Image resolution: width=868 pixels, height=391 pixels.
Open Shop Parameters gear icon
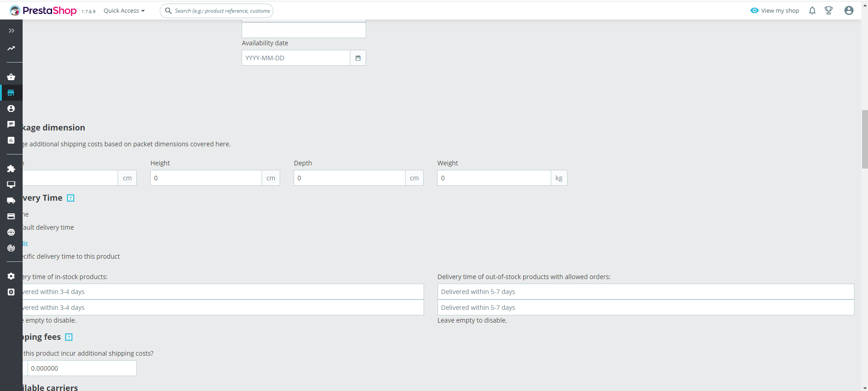[11, 276]
